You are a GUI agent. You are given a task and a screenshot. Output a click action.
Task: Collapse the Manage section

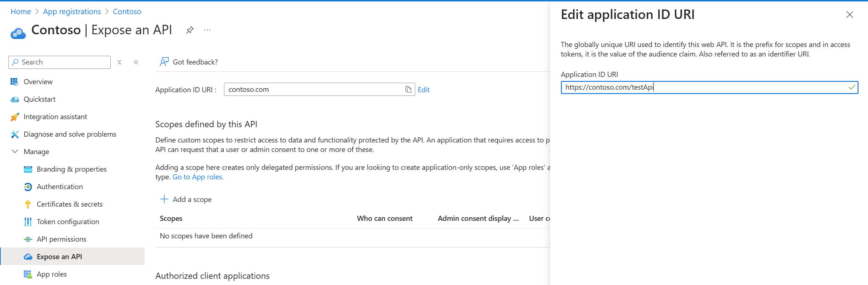pyautogui.click(x=15, y=151)
